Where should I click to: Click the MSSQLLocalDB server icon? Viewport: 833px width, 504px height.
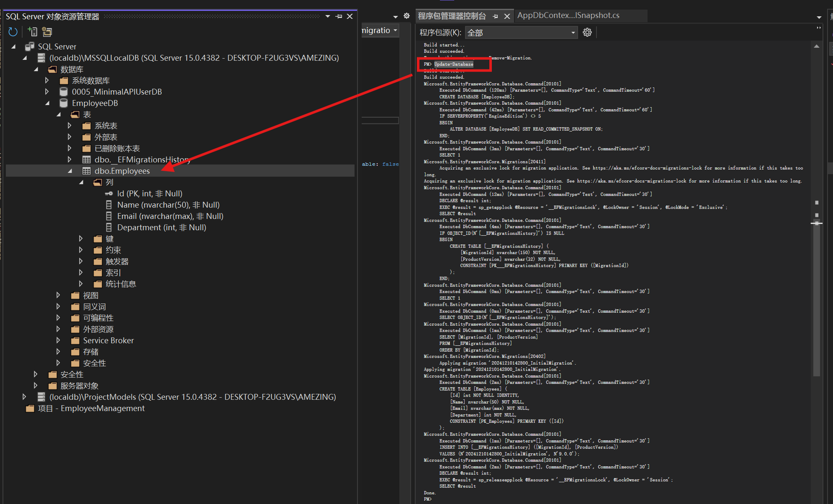[41, 58]
